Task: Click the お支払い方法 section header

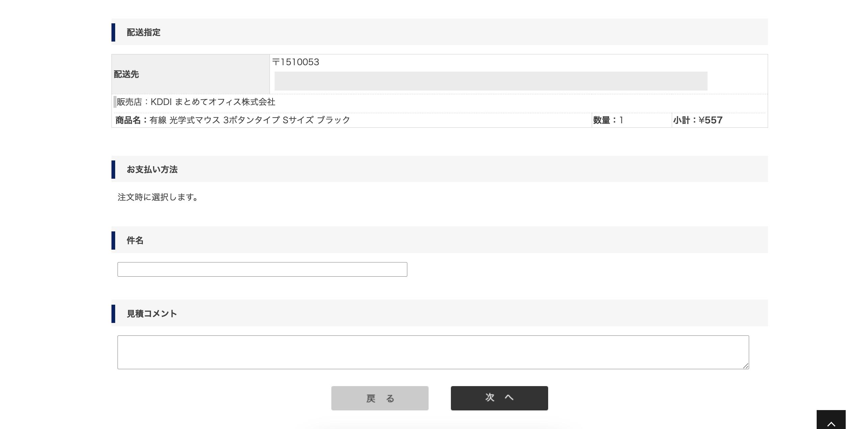Action: click(153, 170)
